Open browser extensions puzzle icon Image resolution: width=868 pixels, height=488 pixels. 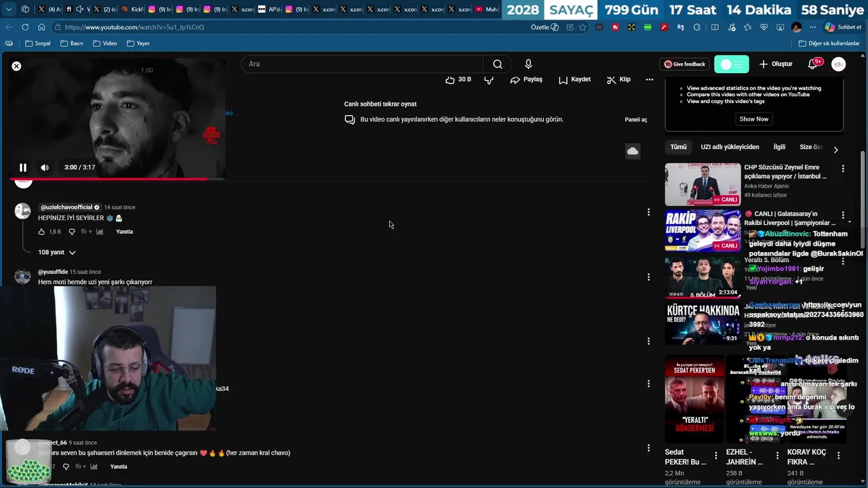697,27
